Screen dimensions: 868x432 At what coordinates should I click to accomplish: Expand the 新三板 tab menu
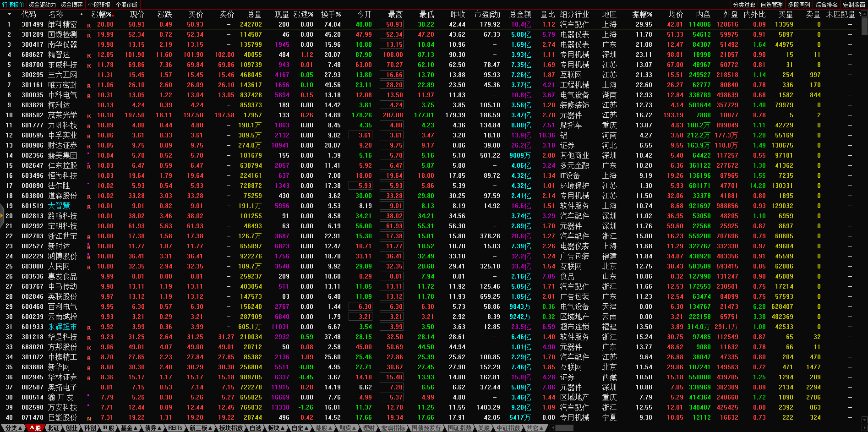point(201,428)
